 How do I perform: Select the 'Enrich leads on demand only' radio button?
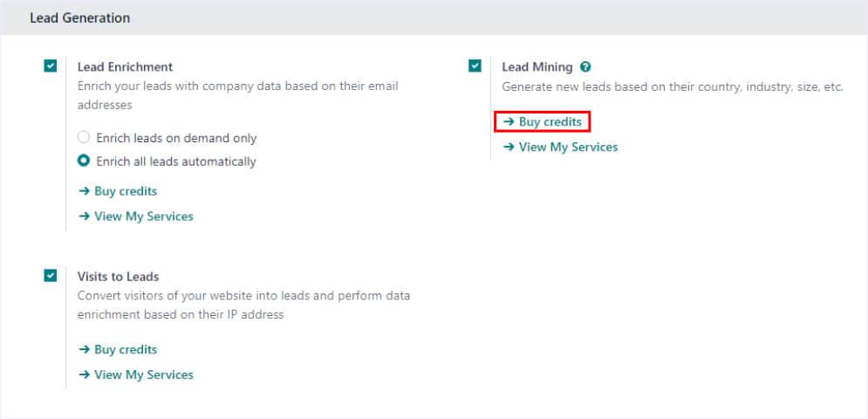pos(84,138)
